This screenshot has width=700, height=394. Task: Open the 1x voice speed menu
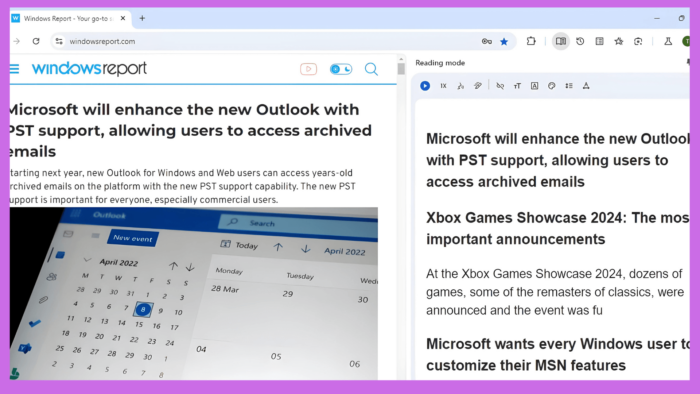443,86
